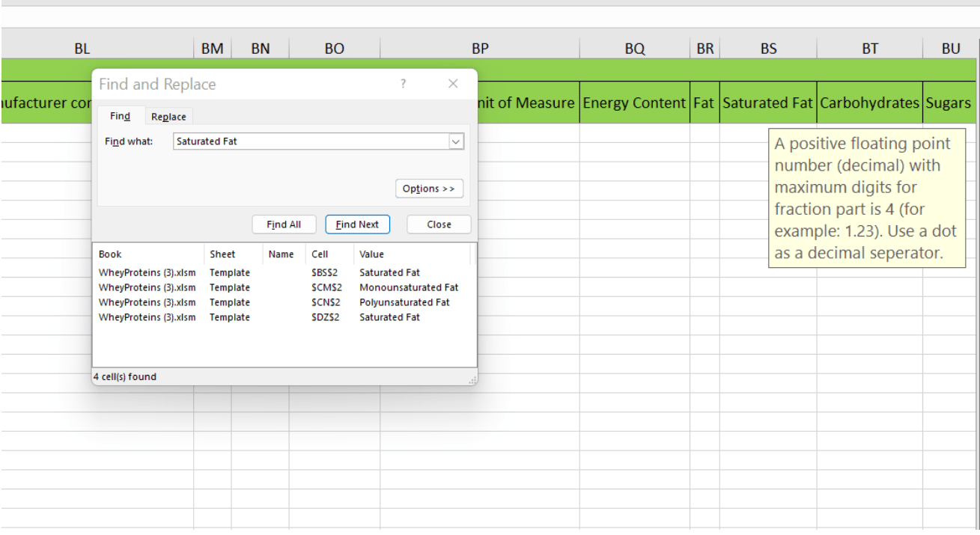980x535 pixels.
Task: Select column BT header
Action: pyautogui.click(x=870, y=49)
